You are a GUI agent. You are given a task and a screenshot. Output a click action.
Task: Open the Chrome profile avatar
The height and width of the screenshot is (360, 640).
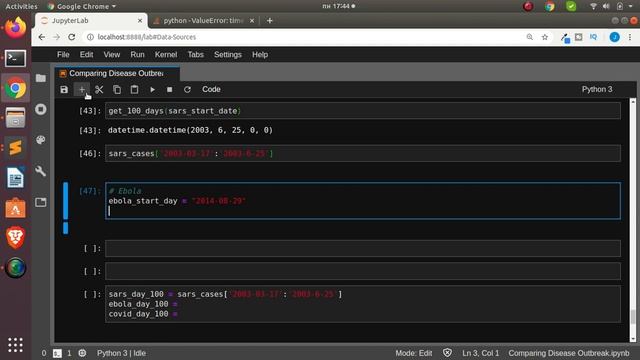pos(614,37)
